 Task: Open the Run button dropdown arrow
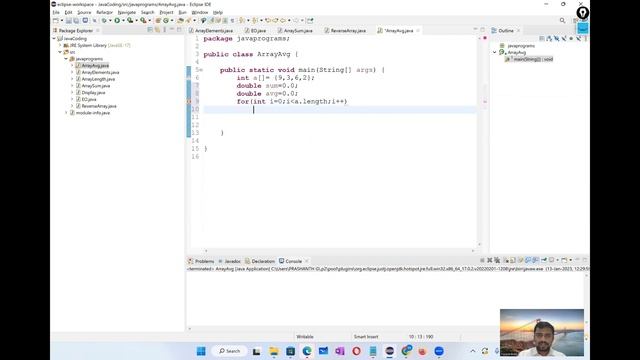(x=123, y=20)
